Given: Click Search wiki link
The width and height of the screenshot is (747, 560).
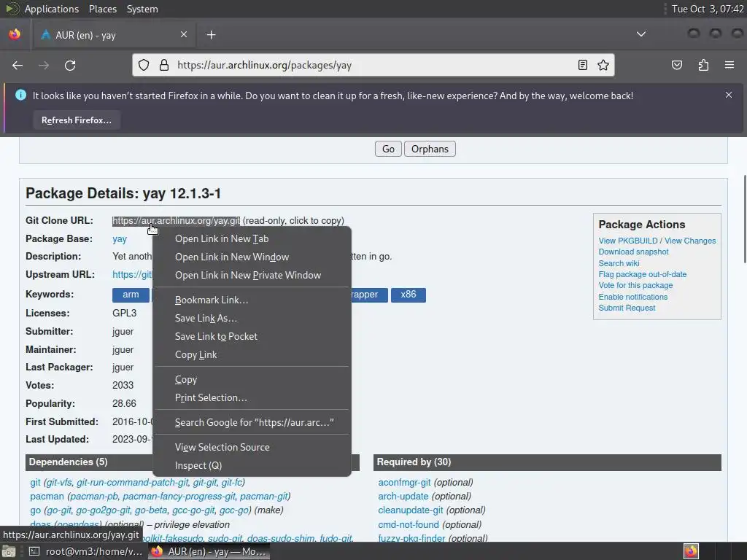Looking at the screenshot, I should (x=619, y=262).
